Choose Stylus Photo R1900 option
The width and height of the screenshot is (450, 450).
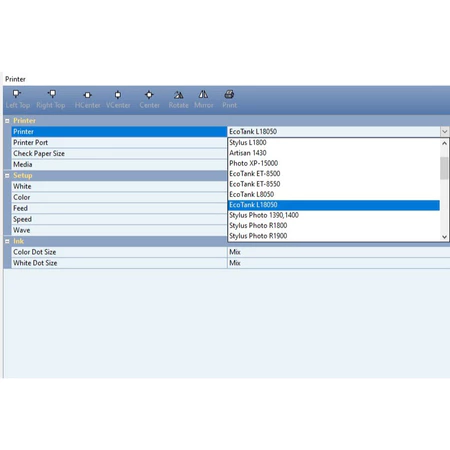(334, 236)
